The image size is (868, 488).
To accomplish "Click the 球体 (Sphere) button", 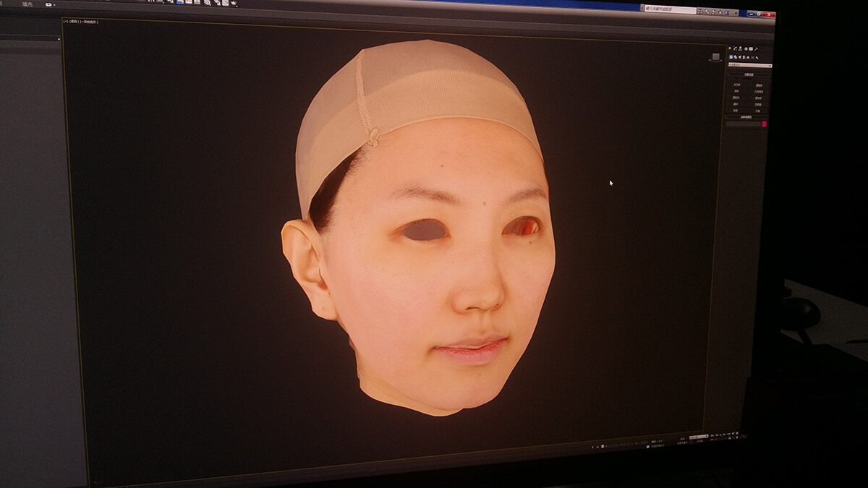I will [736, 91].
